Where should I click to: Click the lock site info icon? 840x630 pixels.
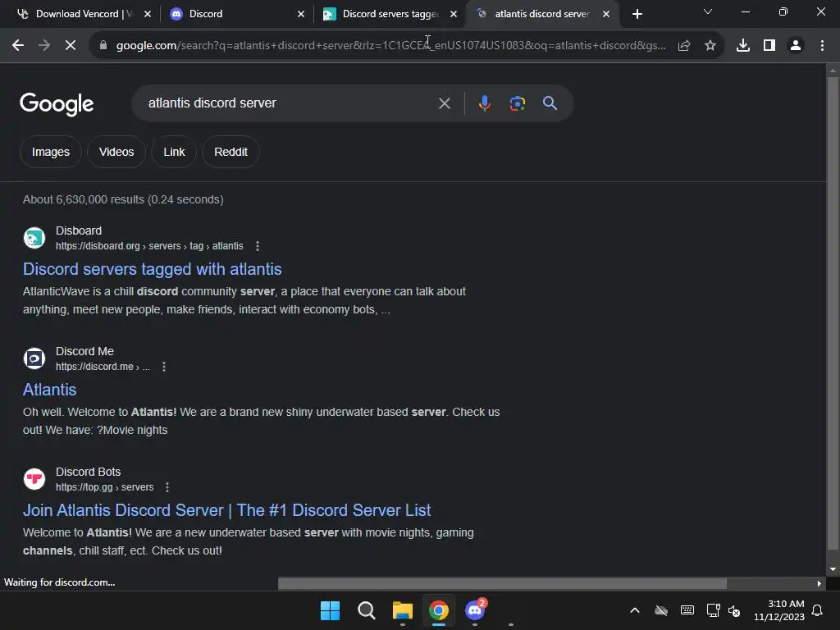tap(103, 46)
